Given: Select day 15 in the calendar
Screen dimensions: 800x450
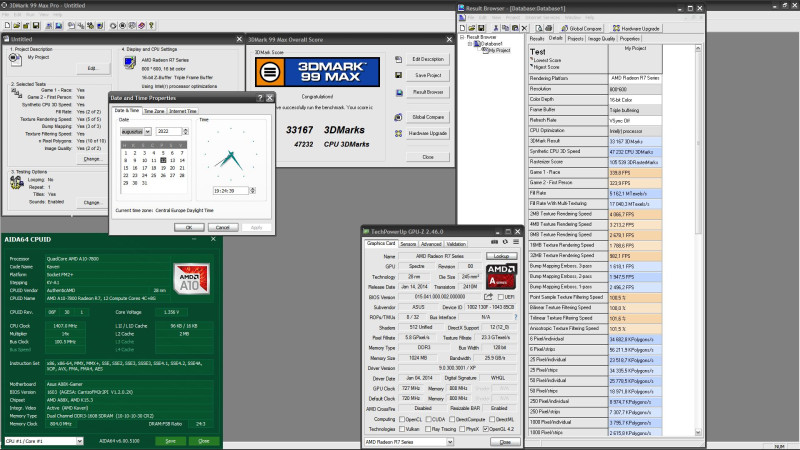Looking at the screenshot, I should [x=126, y=168].
